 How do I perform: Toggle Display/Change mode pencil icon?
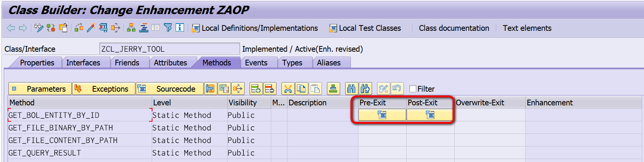click(x=39, y=28)
